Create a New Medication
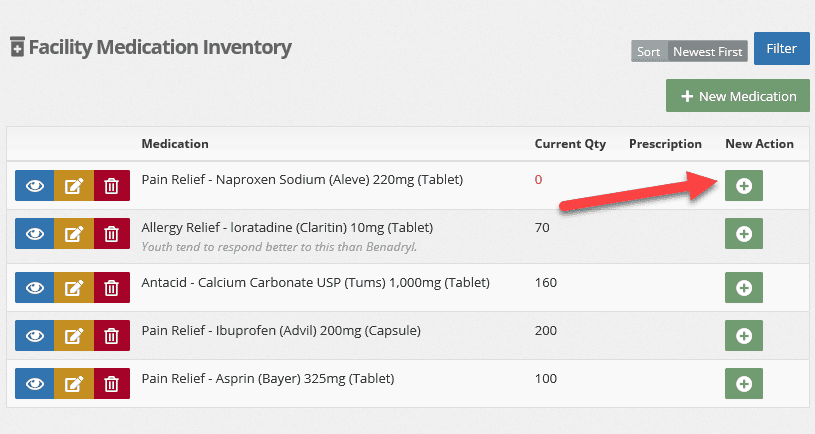The width and height of the screenshot is (815, 434). click(738, 96)
